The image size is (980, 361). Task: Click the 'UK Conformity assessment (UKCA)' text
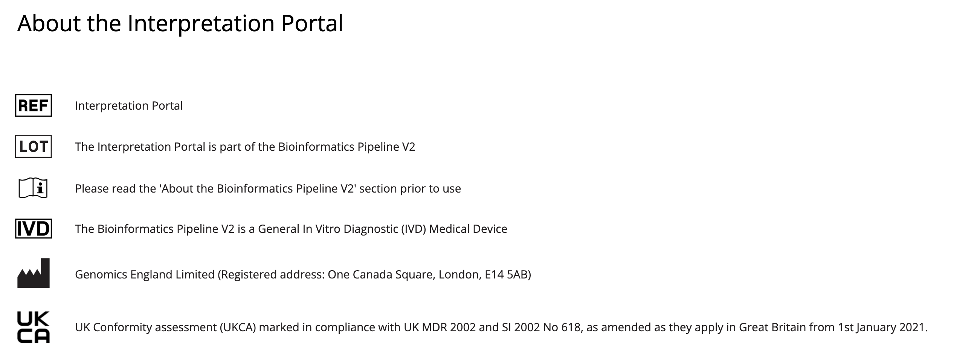pos(165,327)
